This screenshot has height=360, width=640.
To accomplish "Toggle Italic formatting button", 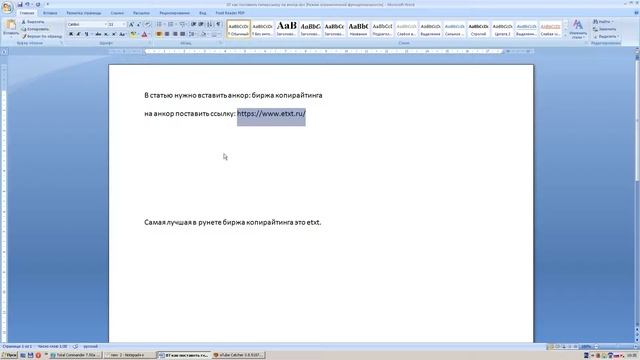I will pos(78,34).
